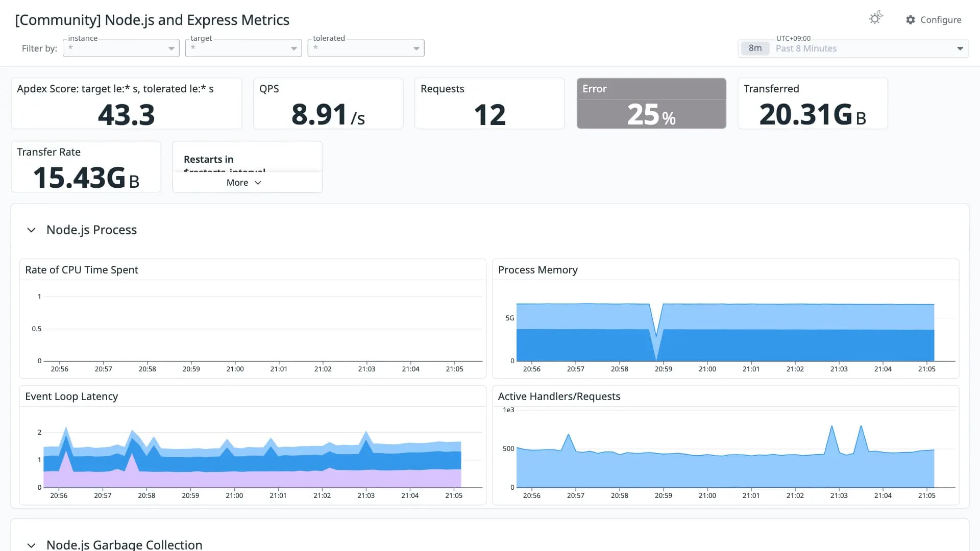Click the QPS 8.91/s value
This screenshot has width=980, height=551.
328,114
